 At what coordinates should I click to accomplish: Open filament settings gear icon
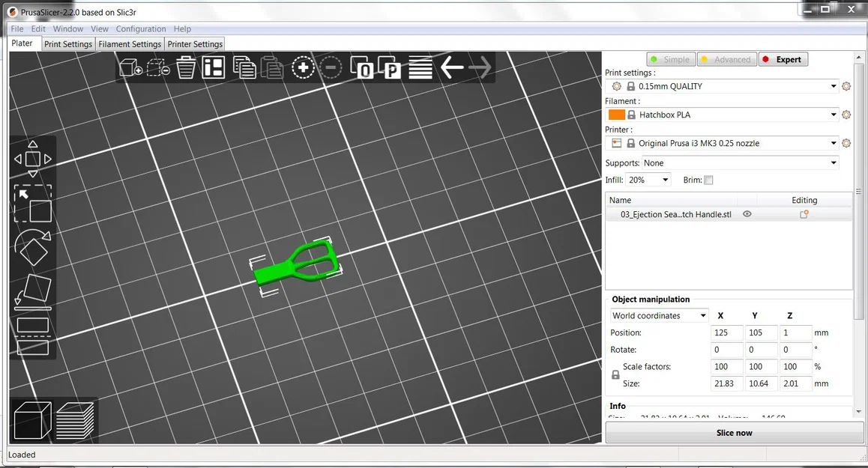click(846, 115)
